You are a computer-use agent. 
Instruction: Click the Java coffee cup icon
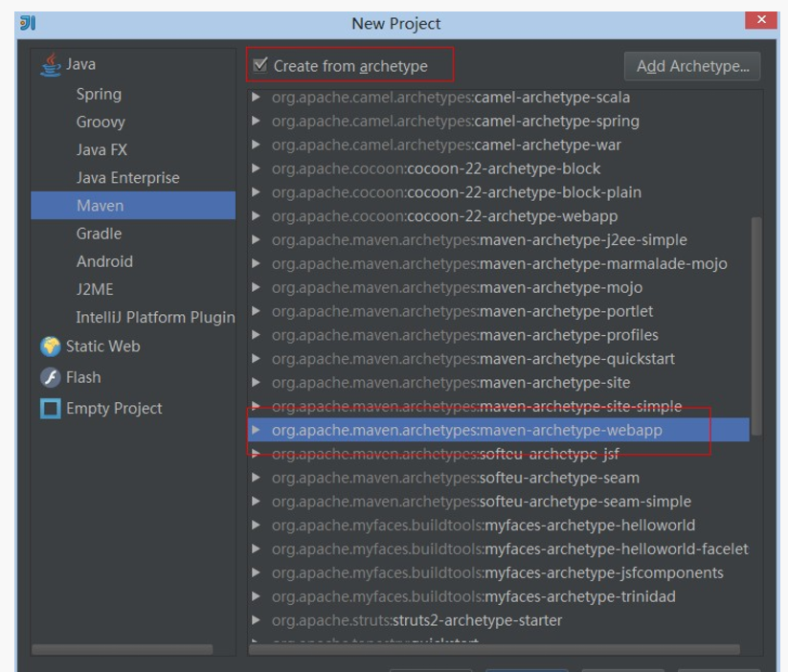(x=50, y=65)
